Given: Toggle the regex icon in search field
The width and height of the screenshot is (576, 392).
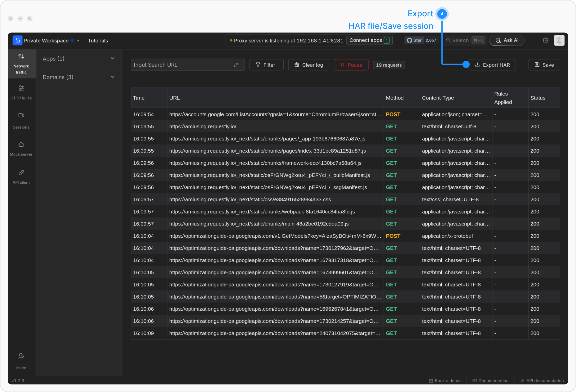Looking at the screenshot, I should point(236,65).
